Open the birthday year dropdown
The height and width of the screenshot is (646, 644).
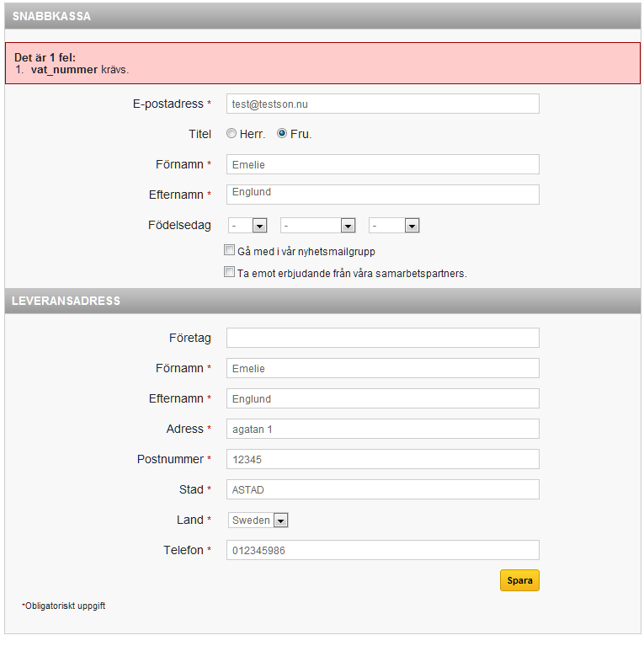[394, 226]
